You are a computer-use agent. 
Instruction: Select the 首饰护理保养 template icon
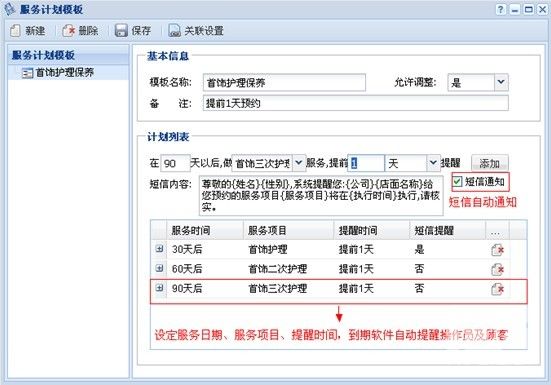point(27,73)
